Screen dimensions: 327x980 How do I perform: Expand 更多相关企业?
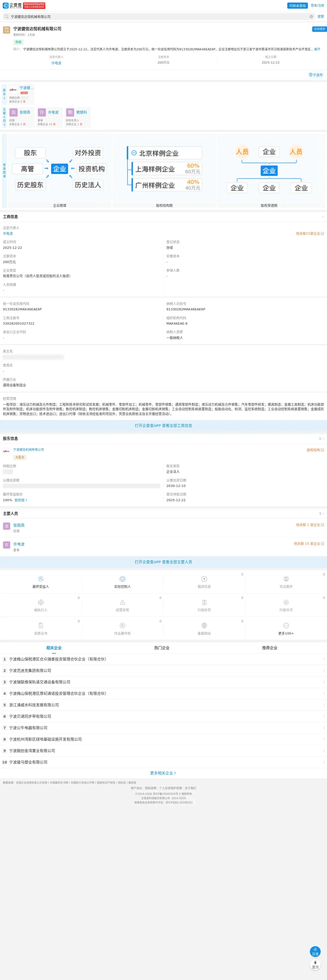click(163, 773)
